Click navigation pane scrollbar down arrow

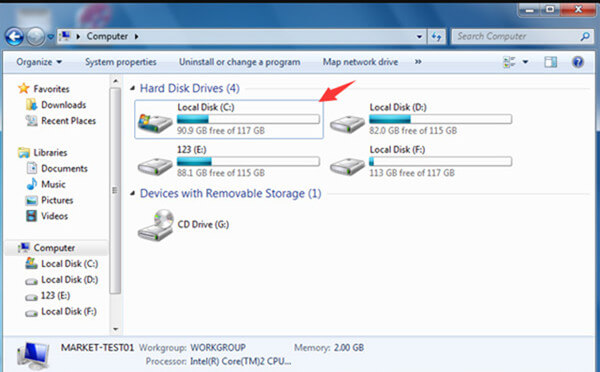click(x=116, y=329)
